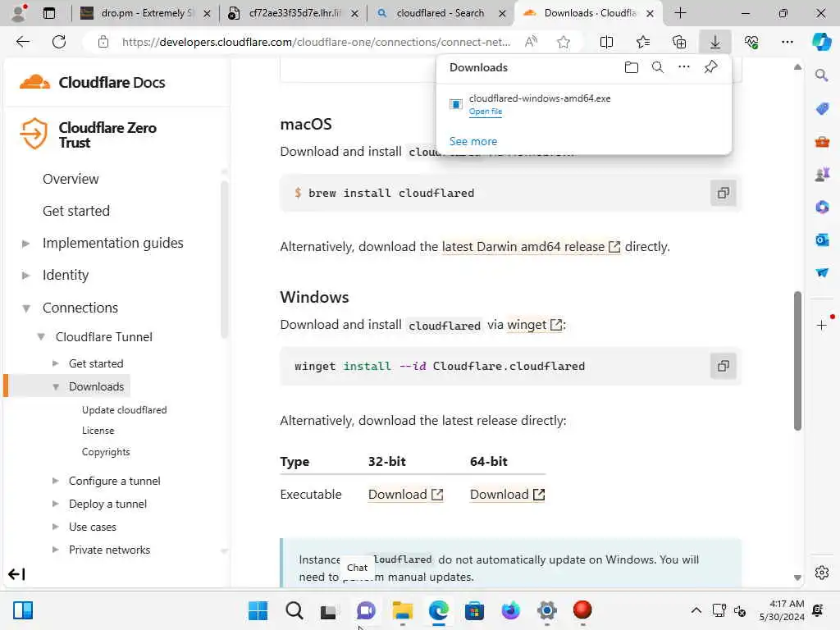Open sidebar settings gear
The width and height of the screenshot is (840, 630).
click(822, 573)
